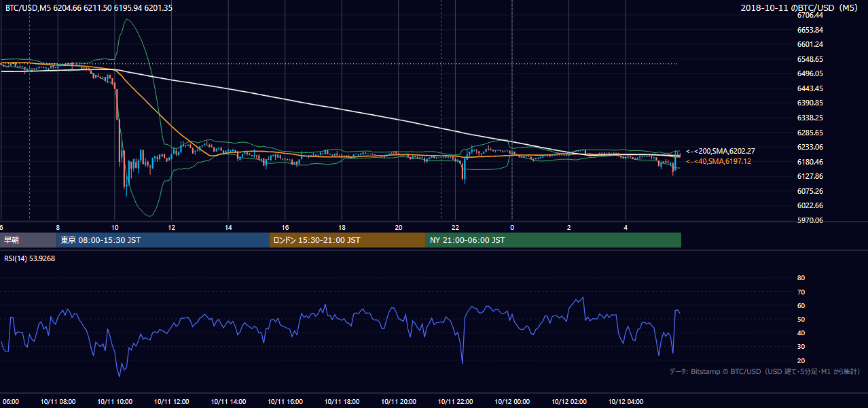Click price axis label 6443.45
Screen dimensions: 868x408
(x=810, y=88)
